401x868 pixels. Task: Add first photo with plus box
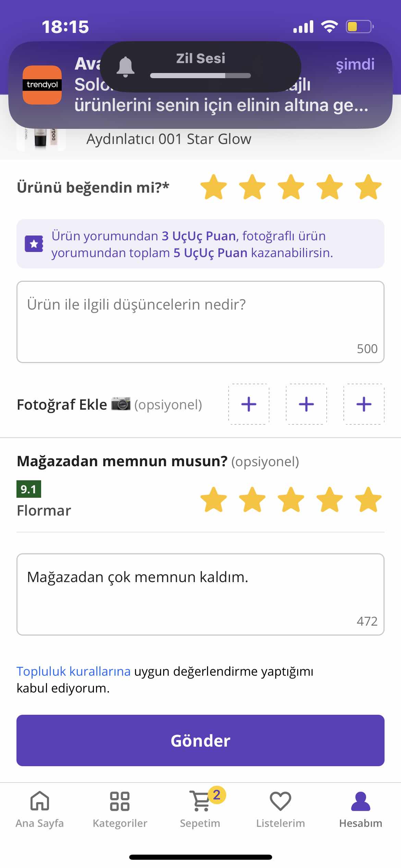(249, 404)
